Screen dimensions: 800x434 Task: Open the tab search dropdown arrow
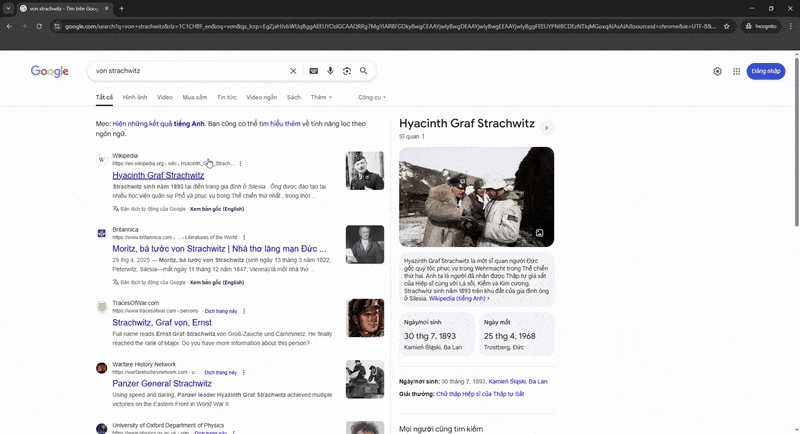(8, 8)
